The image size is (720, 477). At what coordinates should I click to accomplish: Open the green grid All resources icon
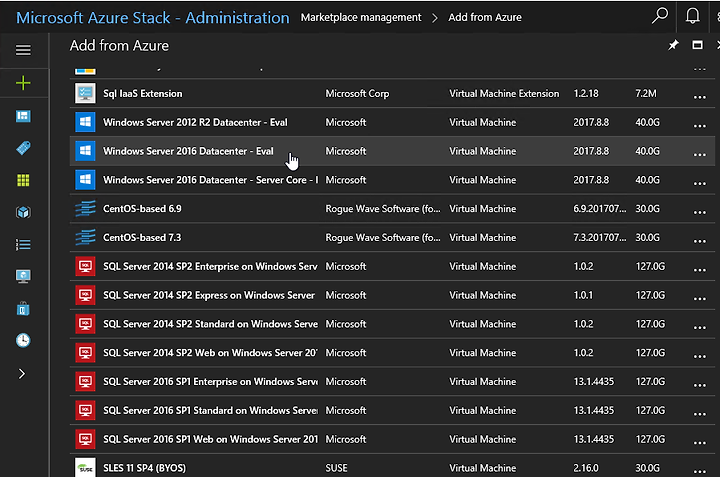point(23,180)
